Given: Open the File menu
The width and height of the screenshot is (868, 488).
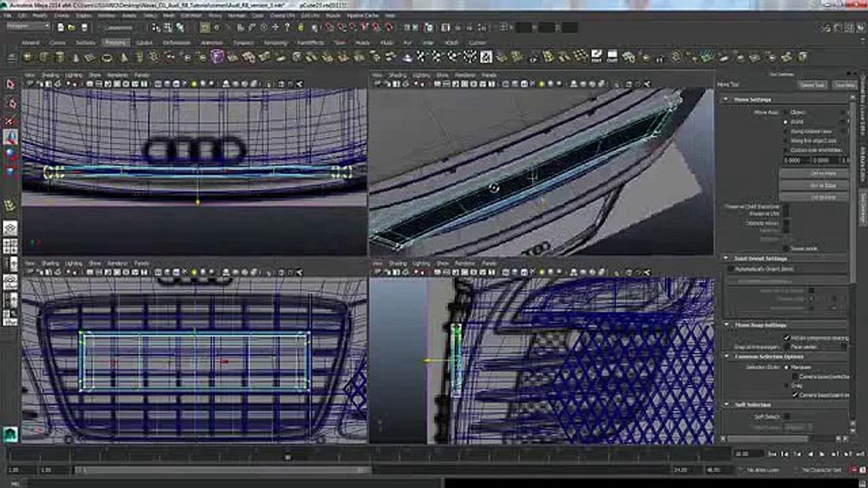Looking at the screenshot, I should 7,15.
